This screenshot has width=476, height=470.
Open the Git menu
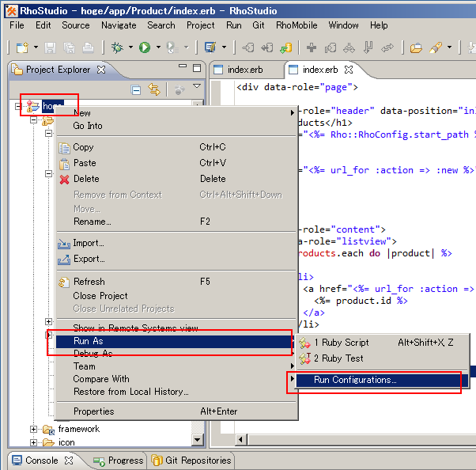pyautogui.click(x=259, y=25)
